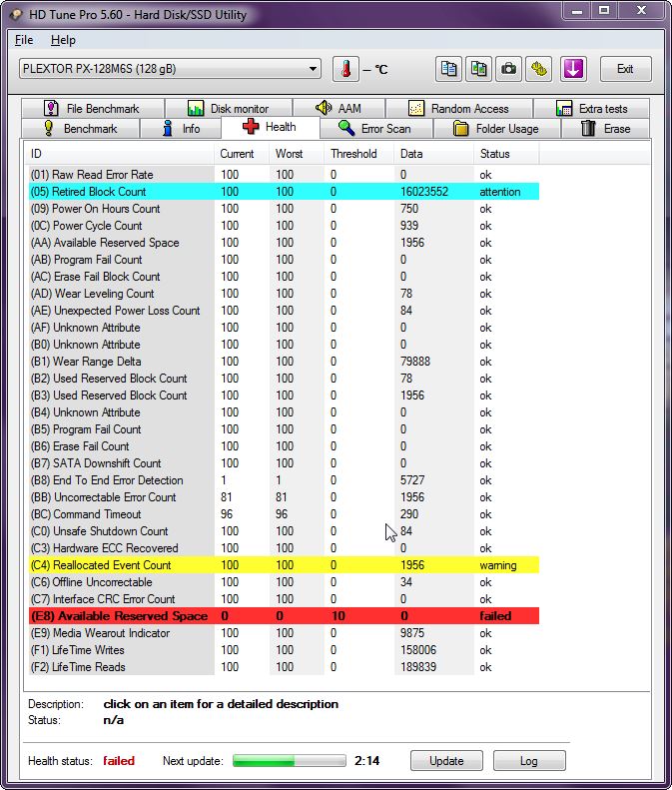The height and width of the screenshot is (790, 672).
Task: Click the Update button
Action: tap(446, 761)
